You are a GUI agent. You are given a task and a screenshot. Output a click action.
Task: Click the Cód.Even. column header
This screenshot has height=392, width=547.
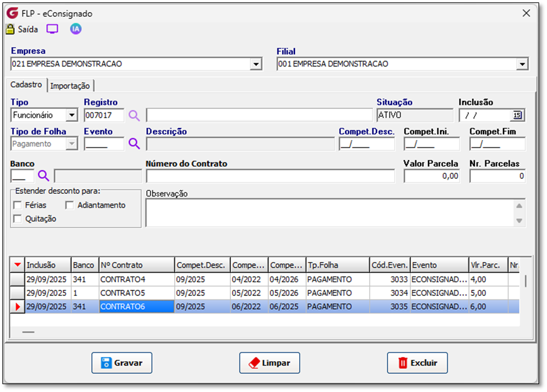(390, 265)
